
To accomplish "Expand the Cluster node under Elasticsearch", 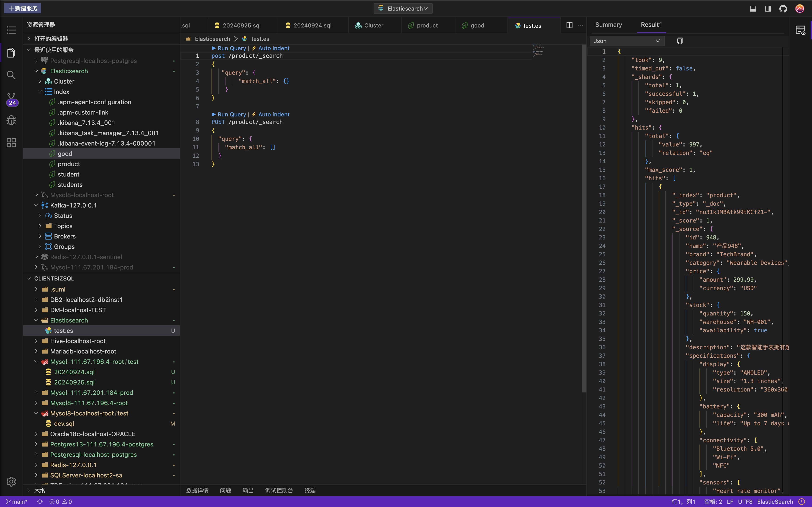I will click(x=40, y=81).
